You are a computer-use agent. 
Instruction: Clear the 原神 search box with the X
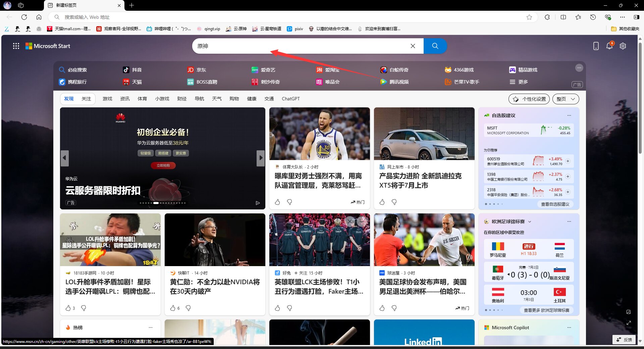(x=413, y=46)
